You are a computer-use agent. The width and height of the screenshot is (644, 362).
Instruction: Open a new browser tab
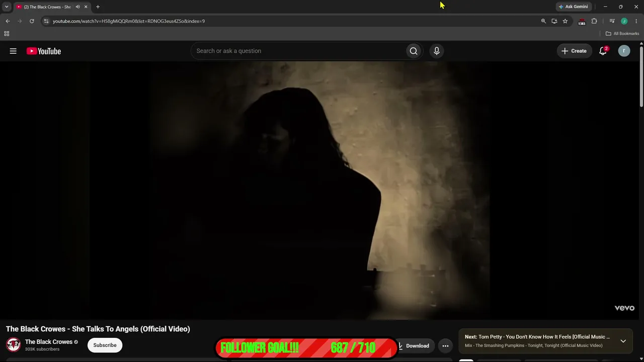point(98,7)
